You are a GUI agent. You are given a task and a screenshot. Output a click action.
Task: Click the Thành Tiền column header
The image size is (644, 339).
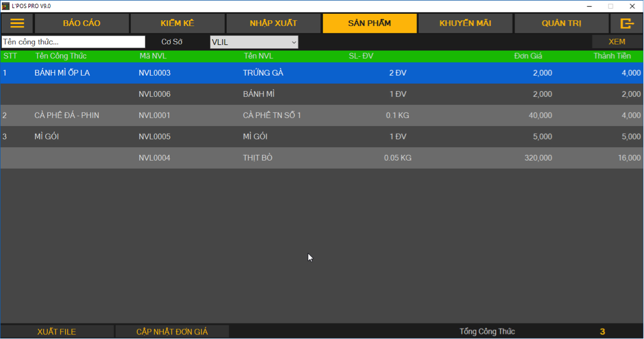coord(611,56)
